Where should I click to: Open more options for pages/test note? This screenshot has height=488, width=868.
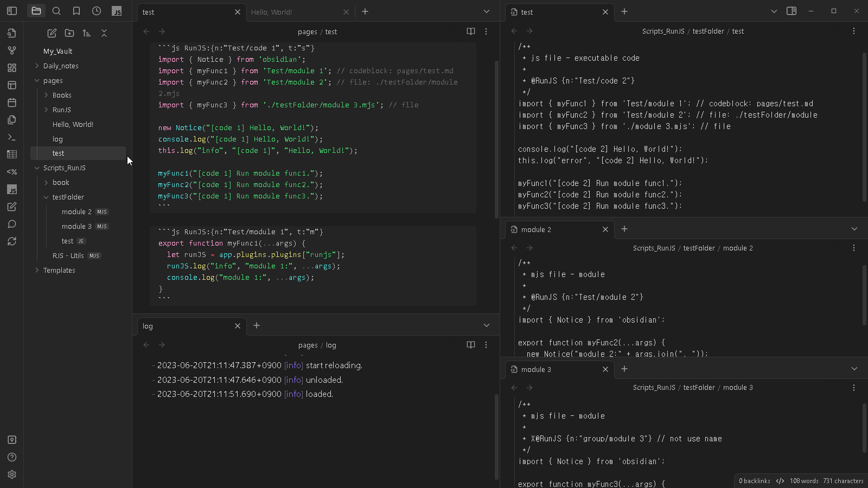tap(486, 31)
